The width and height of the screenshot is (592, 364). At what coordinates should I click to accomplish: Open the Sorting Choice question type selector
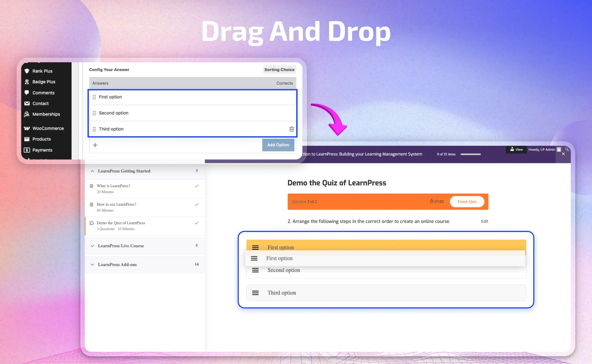click(279, 70)
